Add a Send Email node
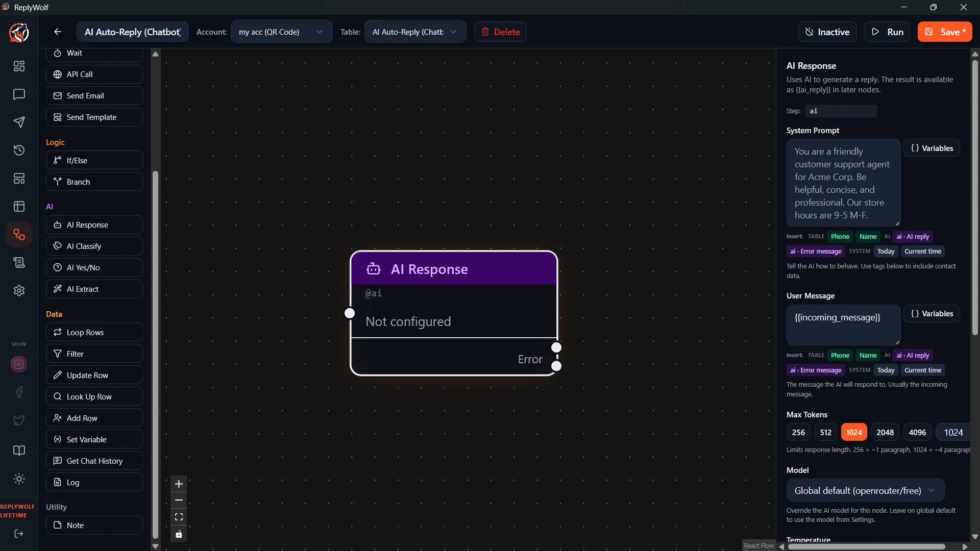The height and width of the screenshot is (551, 980). (94, 96)
